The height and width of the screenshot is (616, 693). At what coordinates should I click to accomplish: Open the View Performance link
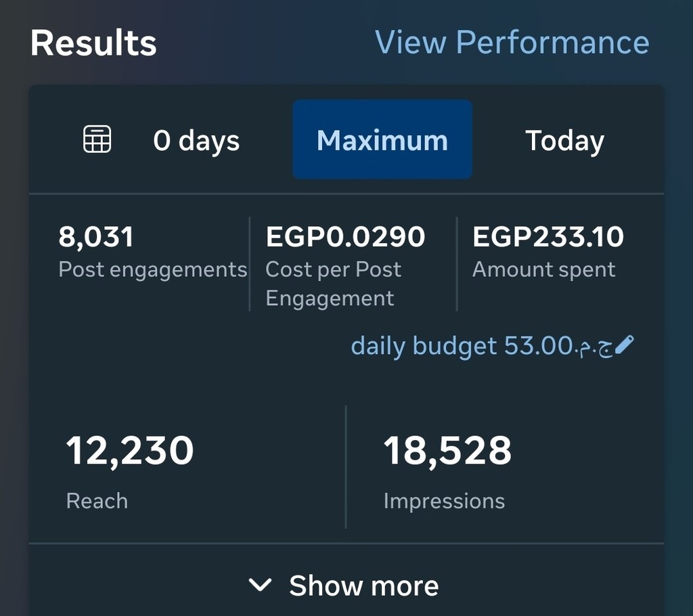(x=512, y=42)
